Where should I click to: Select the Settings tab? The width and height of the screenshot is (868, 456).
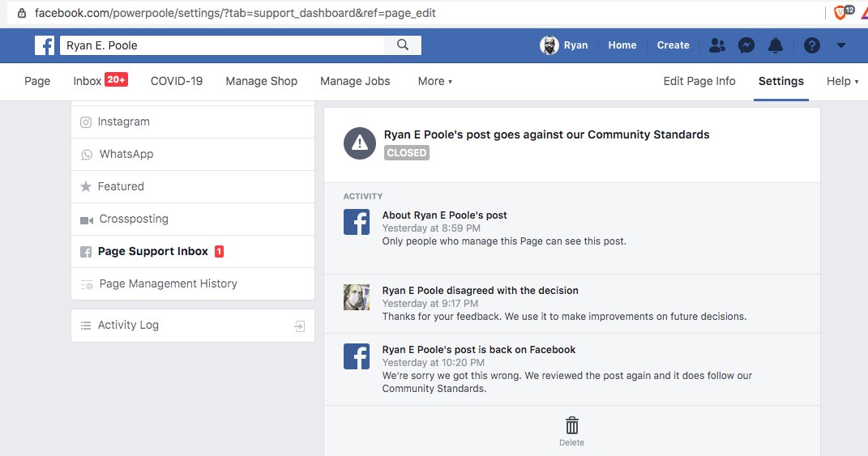click(781, 81)
